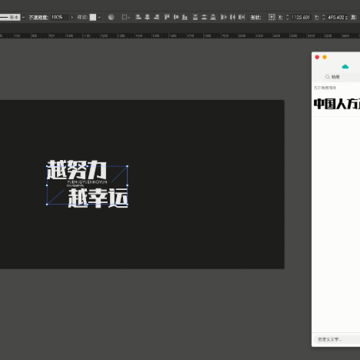
Task: Click Horizontal Distribute Center icon
Action: coord(233,17)
